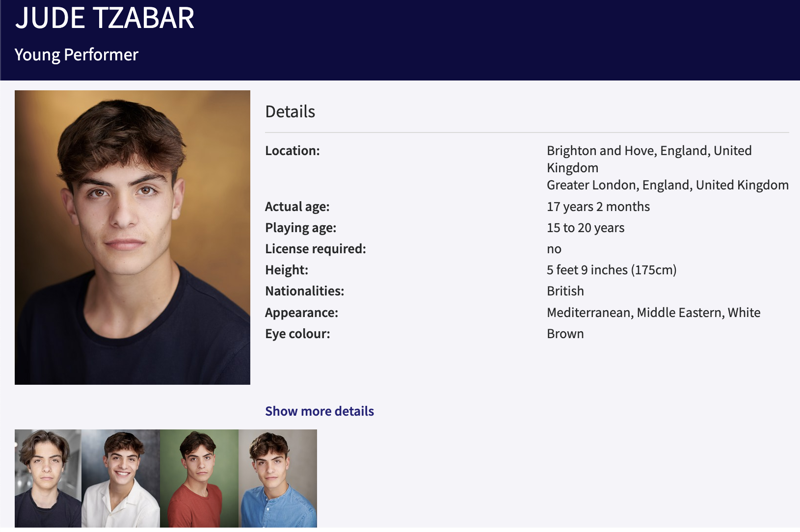
Task: Click the Playing age label
Action: tap(301, 228)
